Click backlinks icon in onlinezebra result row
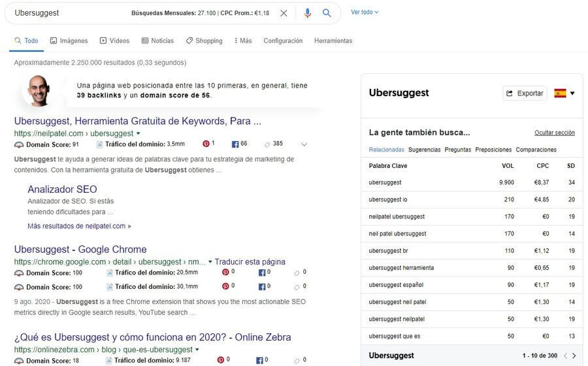 pyautogui.click(x=297, y=361)
